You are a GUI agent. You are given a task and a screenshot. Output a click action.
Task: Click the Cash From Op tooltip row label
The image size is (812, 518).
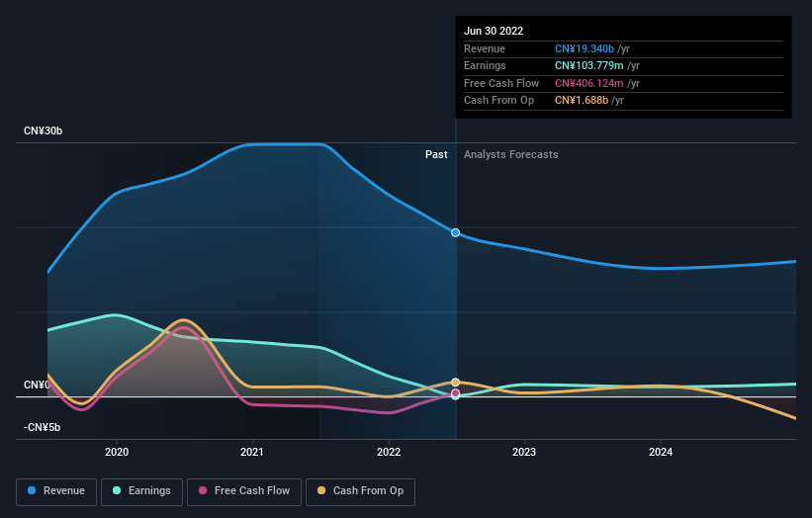(498, 101)
